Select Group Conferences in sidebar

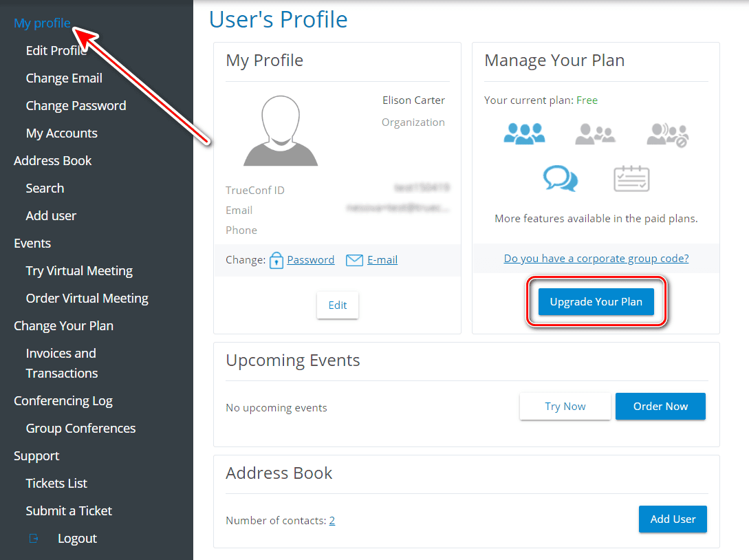(80, 429)
